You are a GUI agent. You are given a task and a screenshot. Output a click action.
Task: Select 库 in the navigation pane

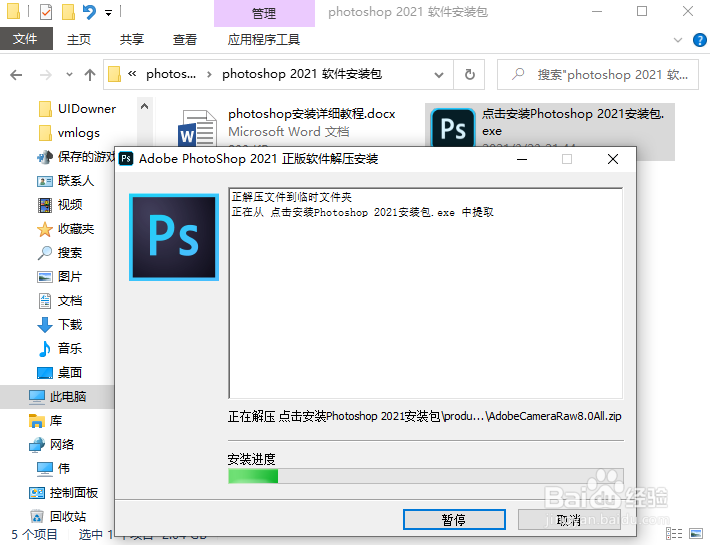pyautogui.click(x=45, y=421)
